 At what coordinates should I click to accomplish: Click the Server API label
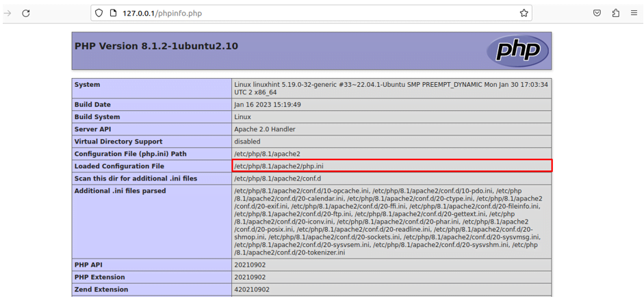92,129
